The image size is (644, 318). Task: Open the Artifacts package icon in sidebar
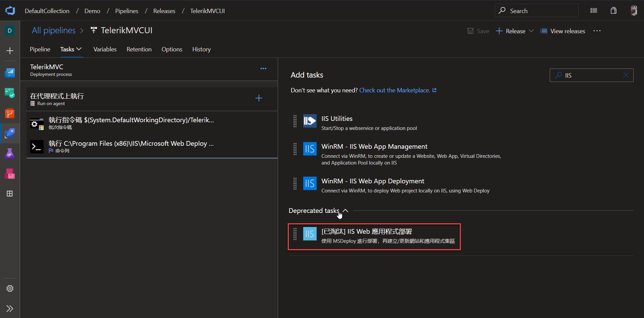pos(9,174)
